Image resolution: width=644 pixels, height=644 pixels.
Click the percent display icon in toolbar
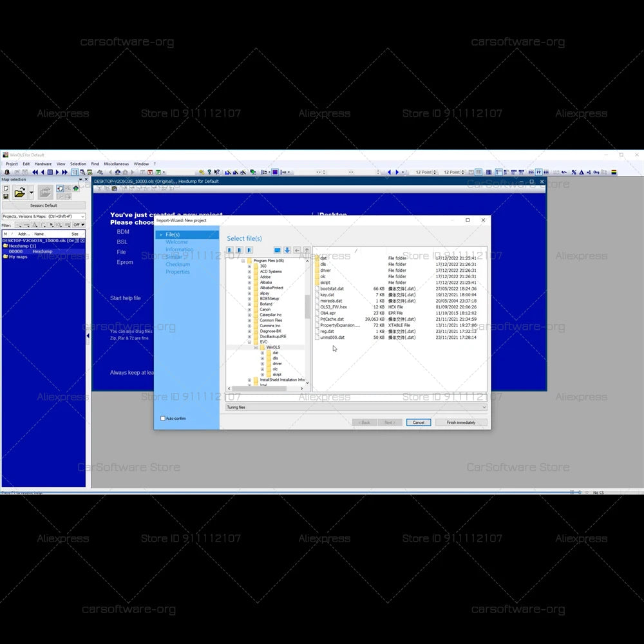pyautogui.click(x=573, y=173)
